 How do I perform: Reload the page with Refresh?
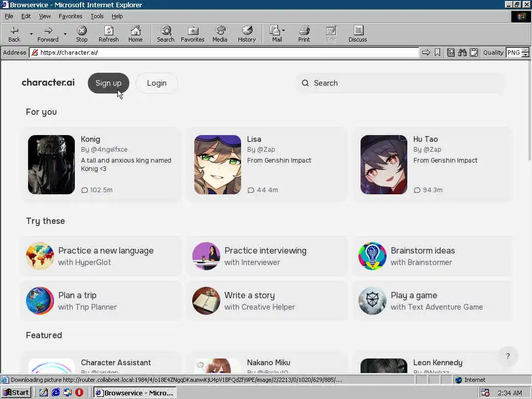[x=109, y=34]
